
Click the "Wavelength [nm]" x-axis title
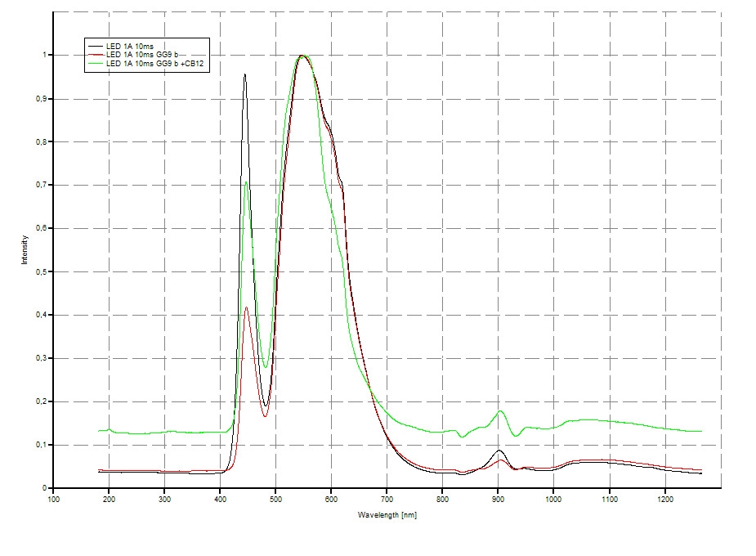pyautogui.click(x=387, y=515)
